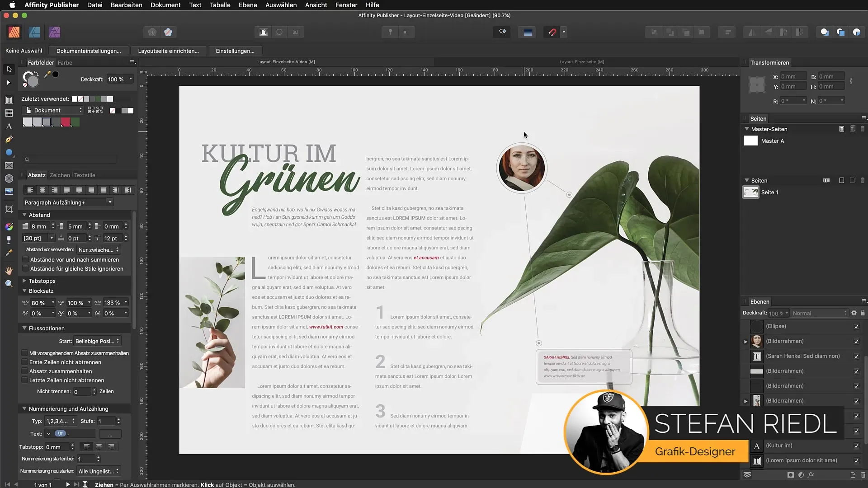Switch to Publisher persona
The image size is (868, 488).
tap(14, 32)
